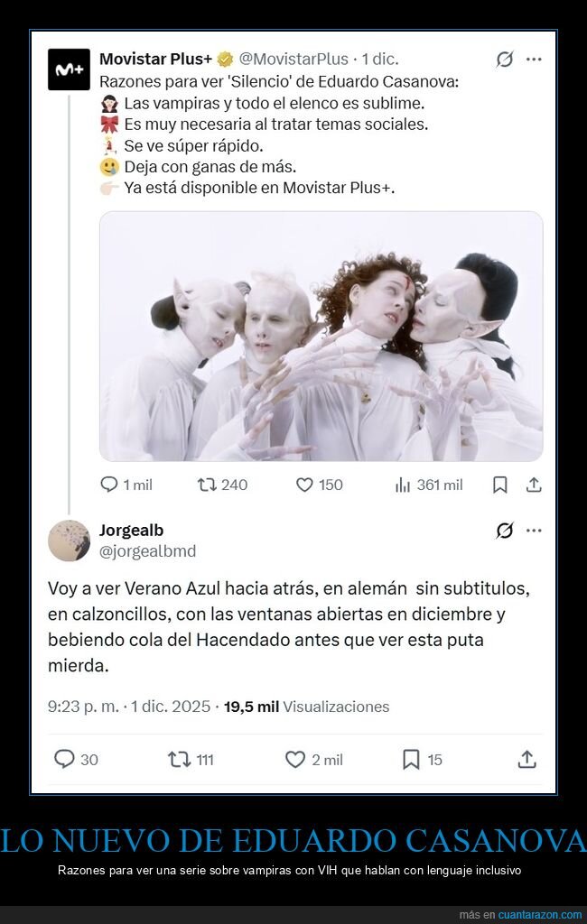Screen dimensions: 587x924
Task: Like the Movistar Plus+ tweet with 150
Action: click(319, 485)
